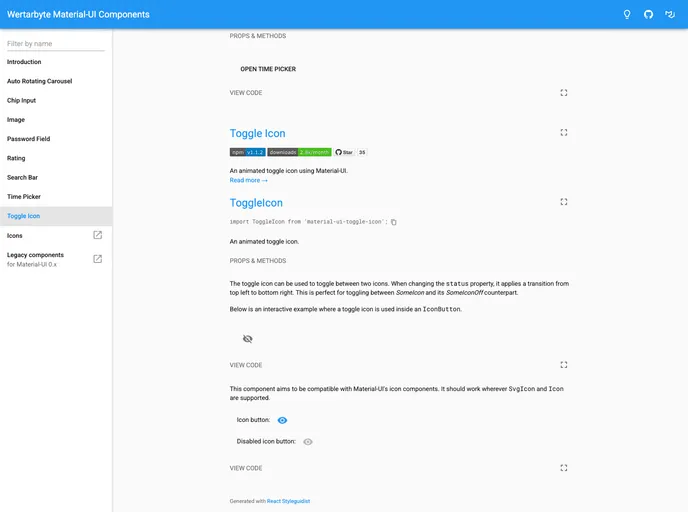This screenshot has height=512, width=688.
Task: Select Rating in sidebar
Action: pyautogui.click(x=56, y=158)
